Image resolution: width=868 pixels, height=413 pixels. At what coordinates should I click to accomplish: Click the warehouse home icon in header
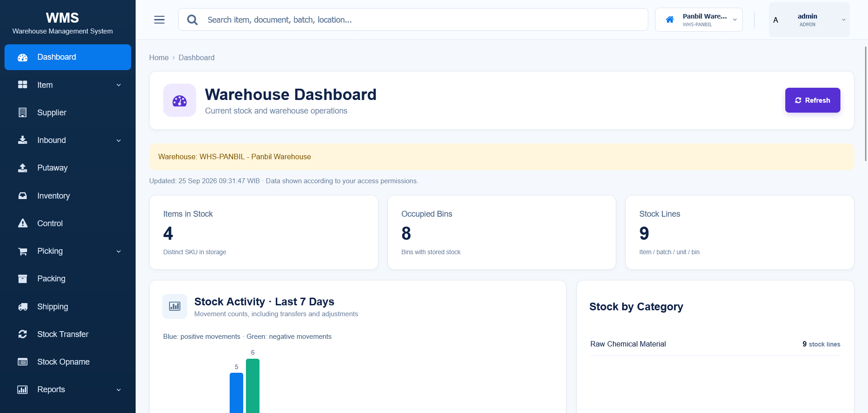tap(670, 19)
